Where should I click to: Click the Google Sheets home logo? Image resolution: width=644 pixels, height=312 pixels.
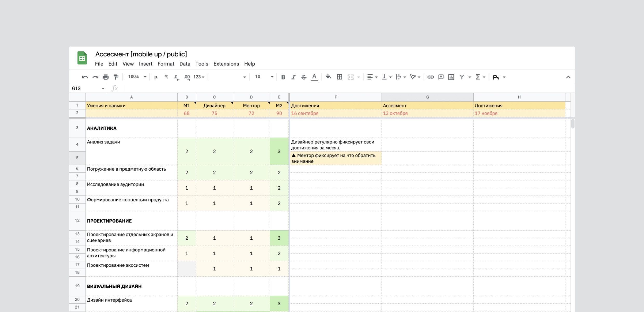[82, 58]
